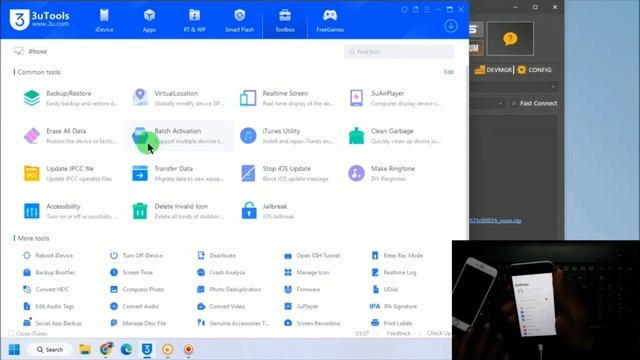Open Screen Time tool
The width and height of the screenshot is (640, 360).
(x=131, y=272)
